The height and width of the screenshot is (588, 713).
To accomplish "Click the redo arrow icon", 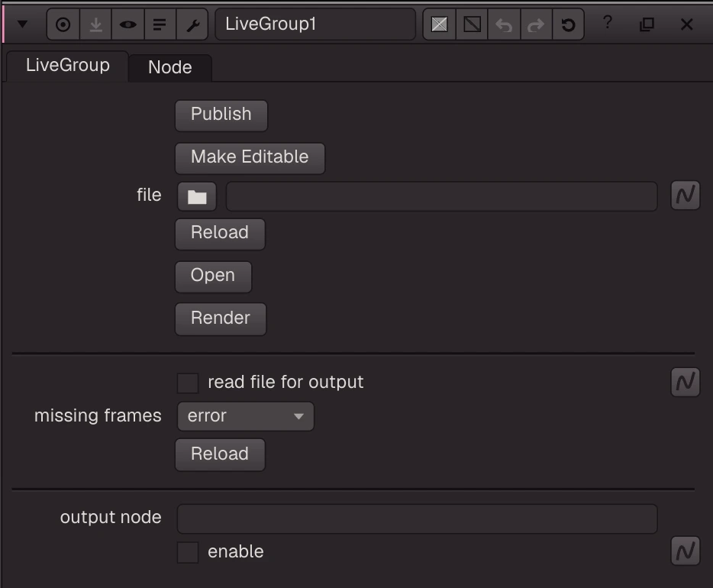I will click(x=536, y=24).
